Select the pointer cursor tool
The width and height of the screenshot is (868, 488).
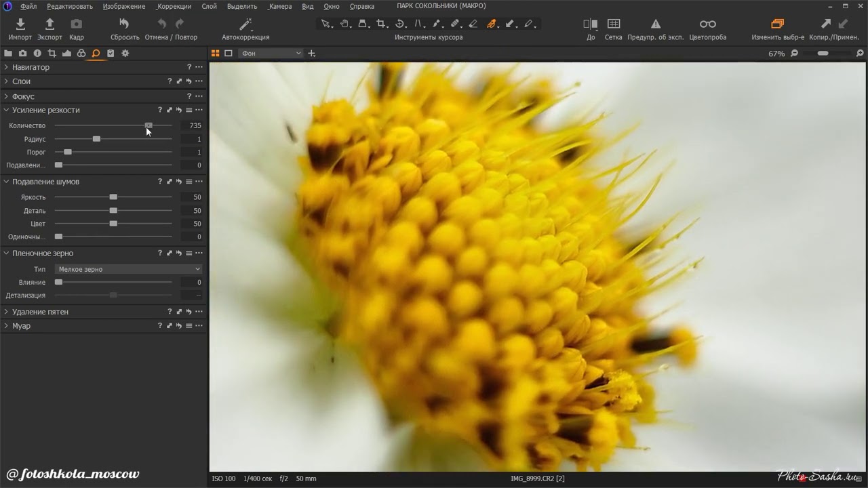pyautogui.click(x=325, y=24)
